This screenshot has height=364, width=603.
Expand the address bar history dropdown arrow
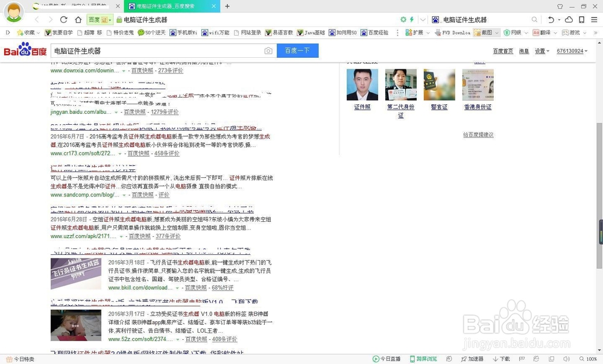[423, 20]
